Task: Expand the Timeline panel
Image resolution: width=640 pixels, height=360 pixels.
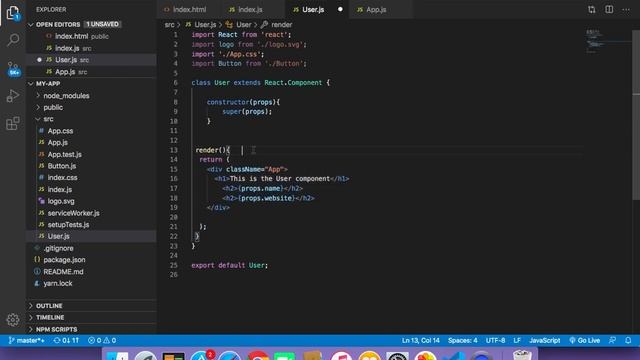Action: 50,318
